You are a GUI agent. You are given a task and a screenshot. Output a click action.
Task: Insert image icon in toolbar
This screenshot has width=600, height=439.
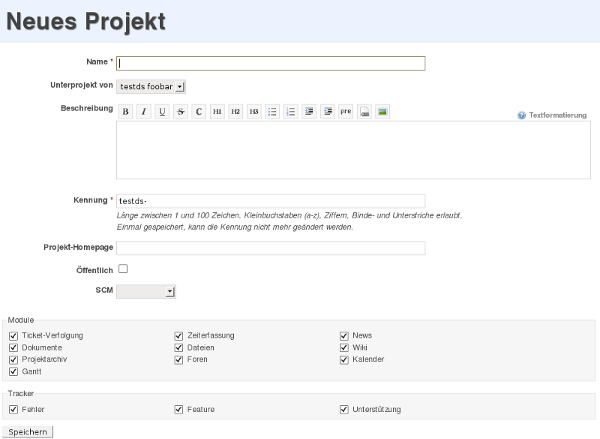pos(382,112)
